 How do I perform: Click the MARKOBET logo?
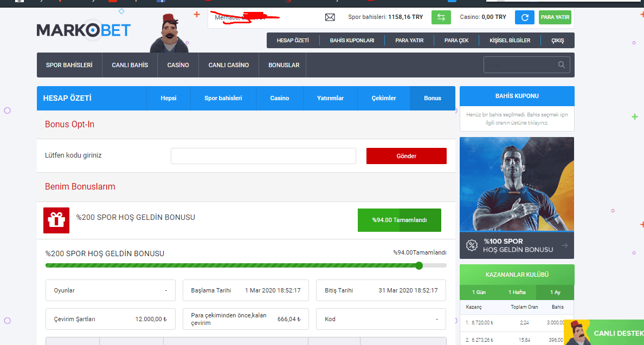84,30
